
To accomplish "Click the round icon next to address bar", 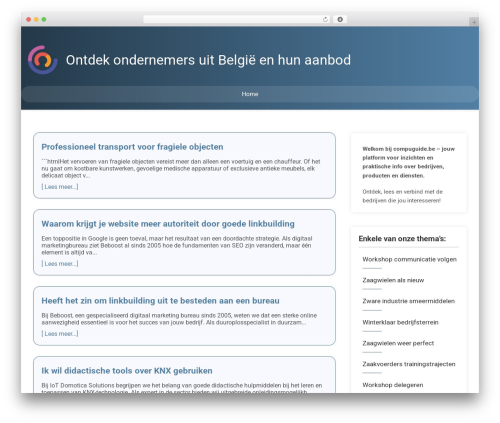I will coord(340,19).
